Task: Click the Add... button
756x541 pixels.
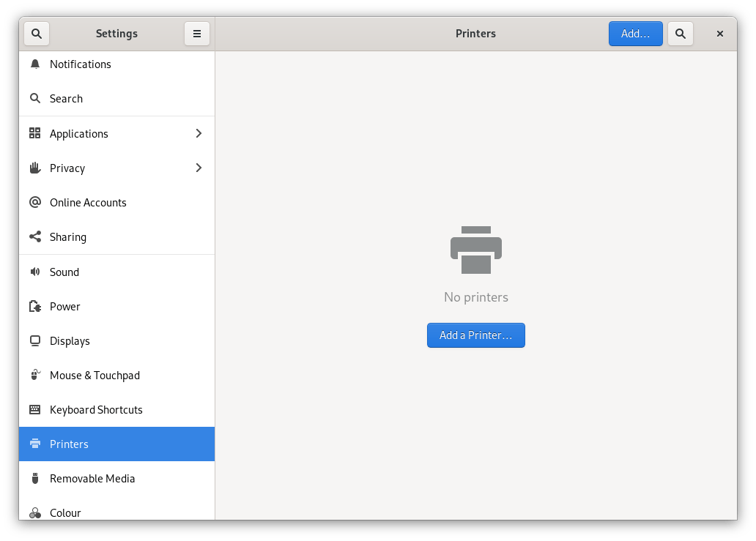Action: pos(635,34)
